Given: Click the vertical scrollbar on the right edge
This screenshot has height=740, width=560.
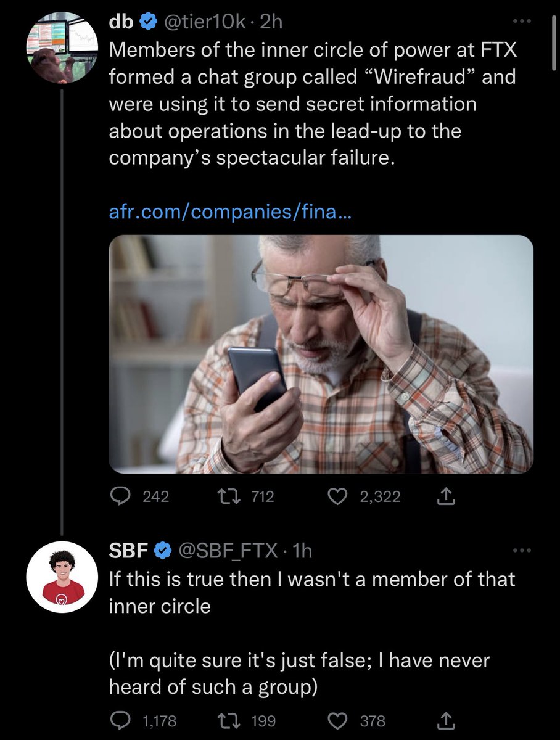Looking at the screenshot, I should pyautogui.click(x=553, y=37).
